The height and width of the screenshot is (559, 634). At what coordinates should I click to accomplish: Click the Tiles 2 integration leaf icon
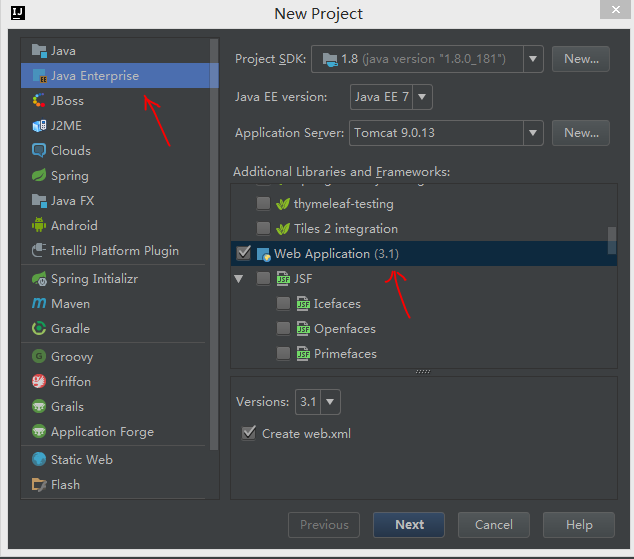[x=283, y=229]
